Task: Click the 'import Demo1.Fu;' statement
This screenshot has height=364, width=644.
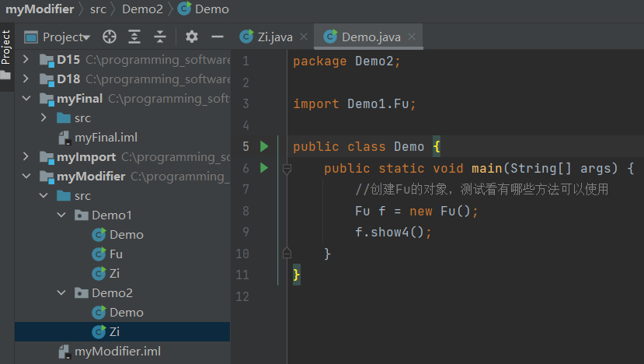Action: 355,103
